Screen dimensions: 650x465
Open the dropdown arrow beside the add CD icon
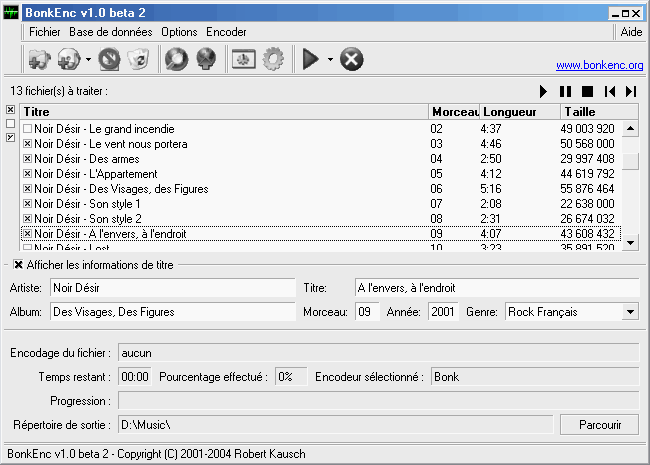[88, 59]
